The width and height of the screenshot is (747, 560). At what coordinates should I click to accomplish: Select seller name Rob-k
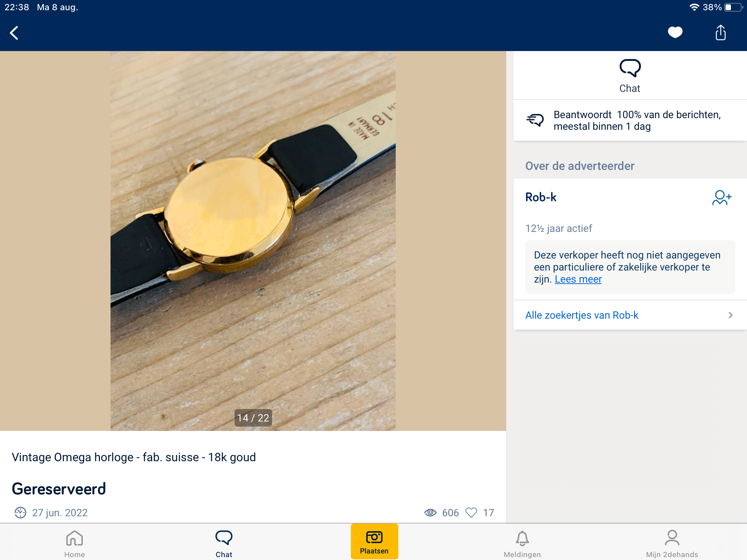[541, 197]
